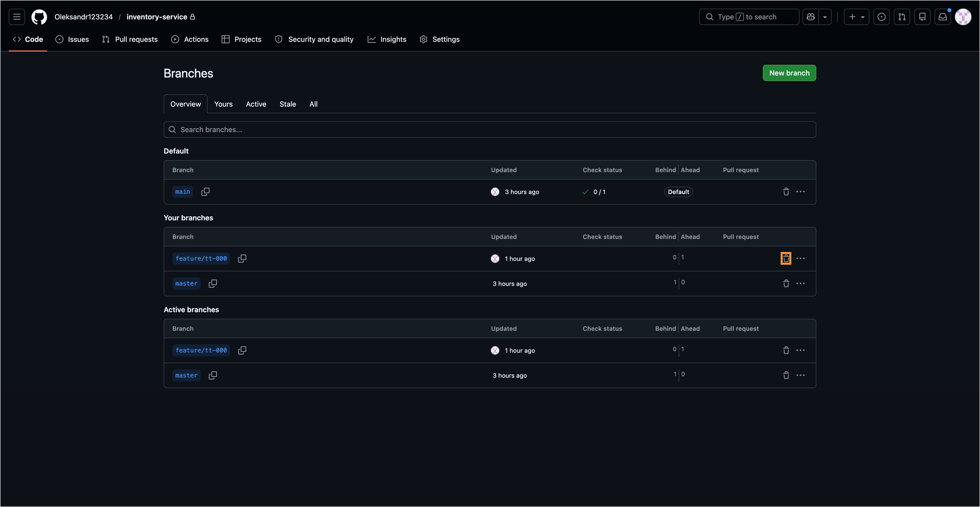Open the Issues shortcut icon in header
This screenshot has width=980, height=507.
pyautogui.click(x=882, y=17)
